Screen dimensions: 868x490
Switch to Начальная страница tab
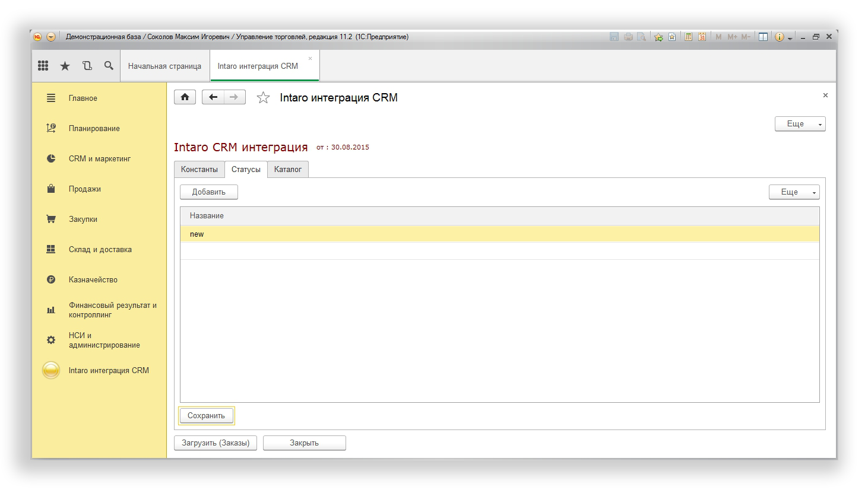[x=164, y=66]
